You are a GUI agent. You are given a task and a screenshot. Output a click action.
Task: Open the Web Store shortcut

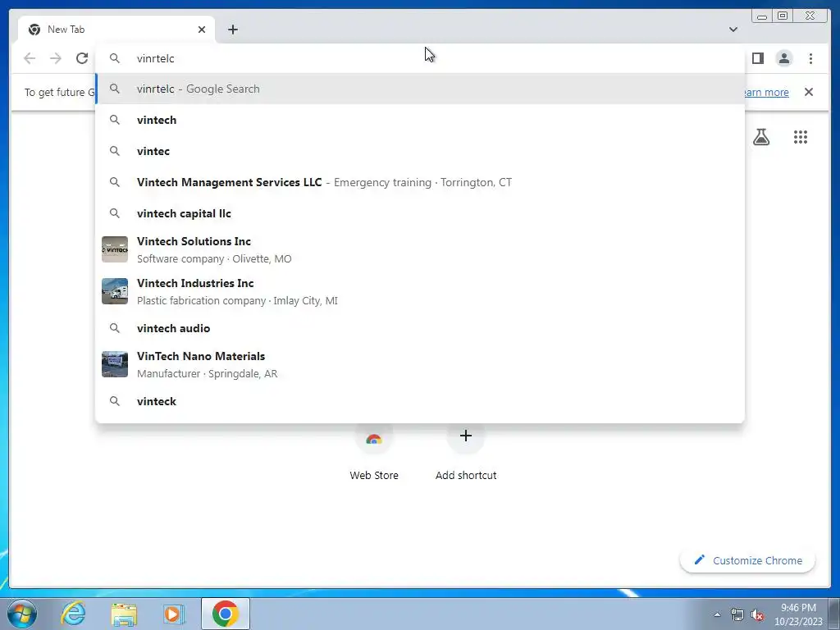(374, 453)
